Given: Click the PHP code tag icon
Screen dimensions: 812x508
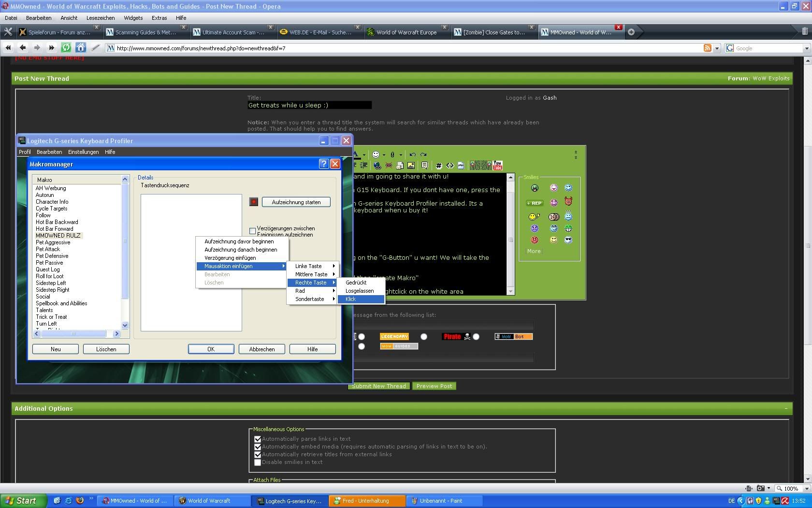Looking at the screenshot, I should tap(461, 165).
